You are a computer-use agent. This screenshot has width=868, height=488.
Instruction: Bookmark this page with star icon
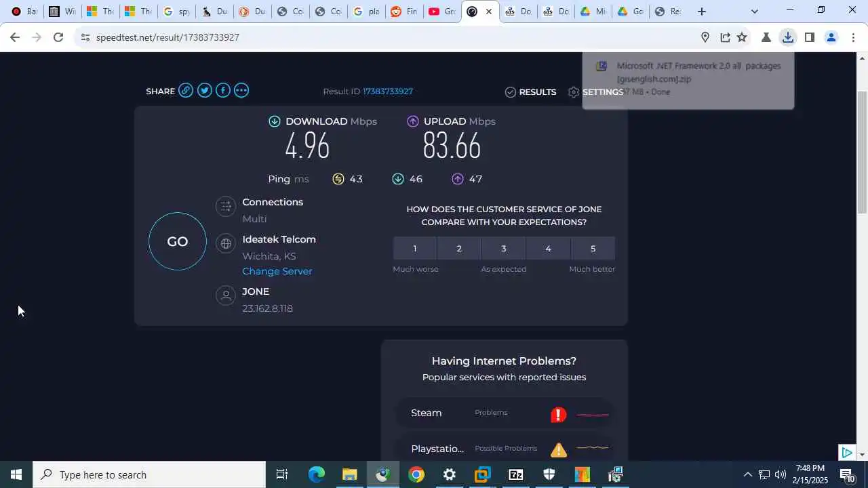tap(742, 37)
